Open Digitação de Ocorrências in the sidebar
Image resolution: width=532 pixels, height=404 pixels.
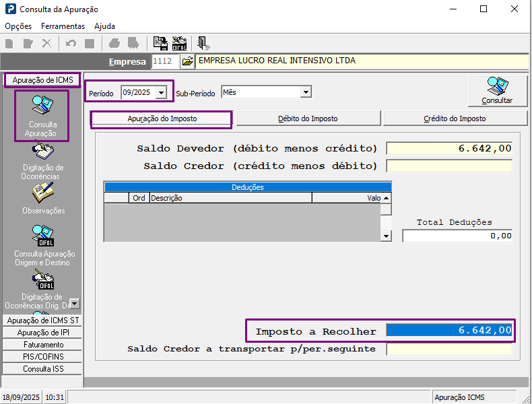coord(42,162)
